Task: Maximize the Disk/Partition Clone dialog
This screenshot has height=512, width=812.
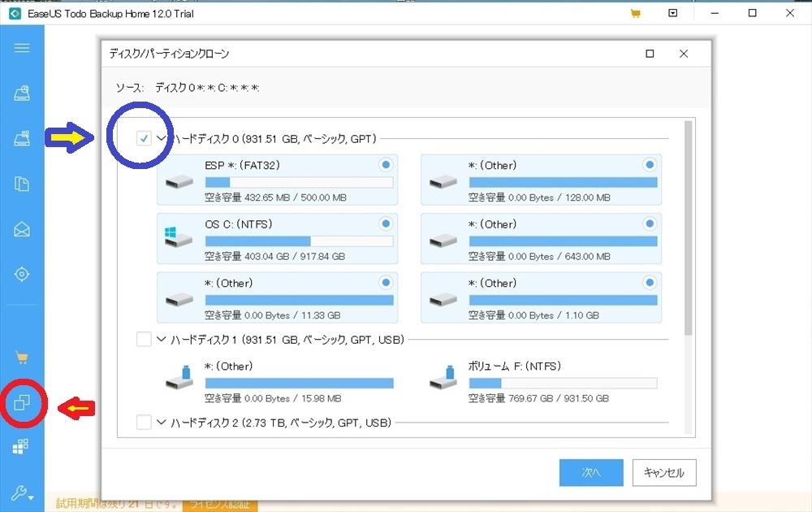Action: [x=650, y=54]
